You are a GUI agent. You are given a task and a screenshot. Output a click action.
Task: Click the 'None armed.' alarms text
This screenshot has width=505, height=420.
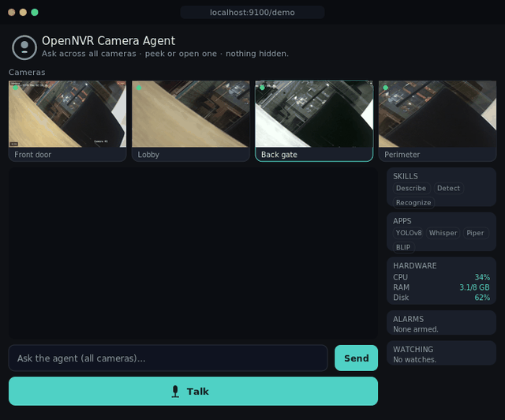416,329
